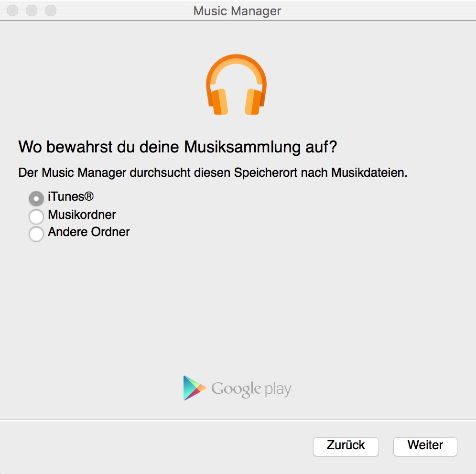Click the heading "Wo bewahrst du deine Musiksammlung auf?"

177,147
